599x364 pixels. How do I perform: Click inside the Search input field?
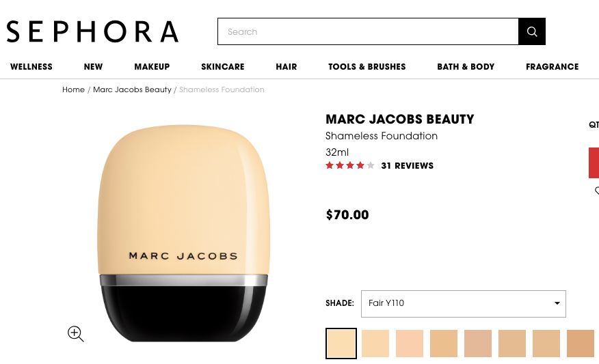tap(368, 31)
